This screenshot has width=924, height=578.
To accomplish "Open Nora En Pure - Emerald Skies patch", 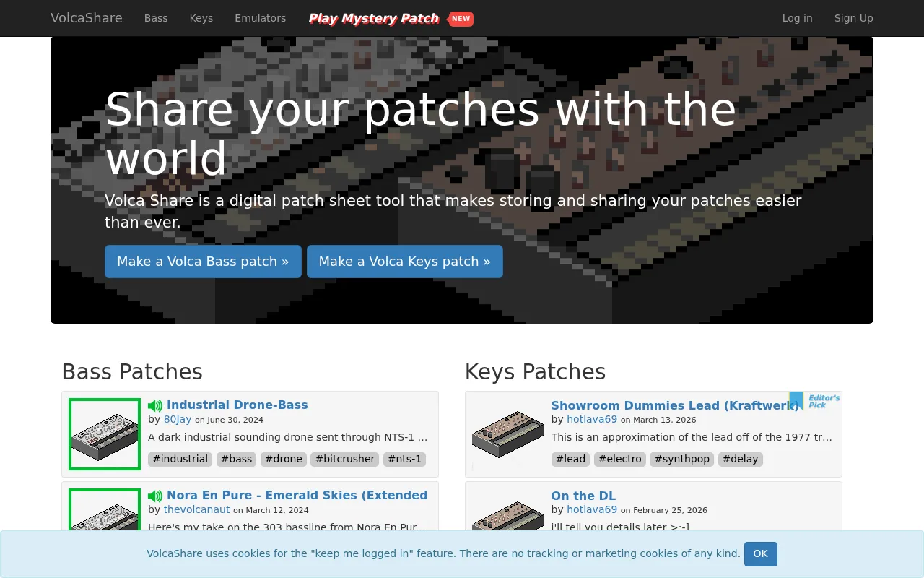I will 297,496.
